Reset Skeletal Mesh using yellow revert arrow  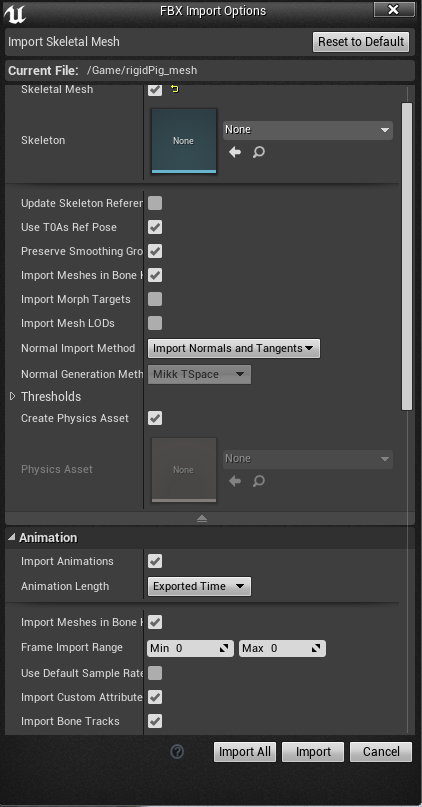[x=174, y=90]
